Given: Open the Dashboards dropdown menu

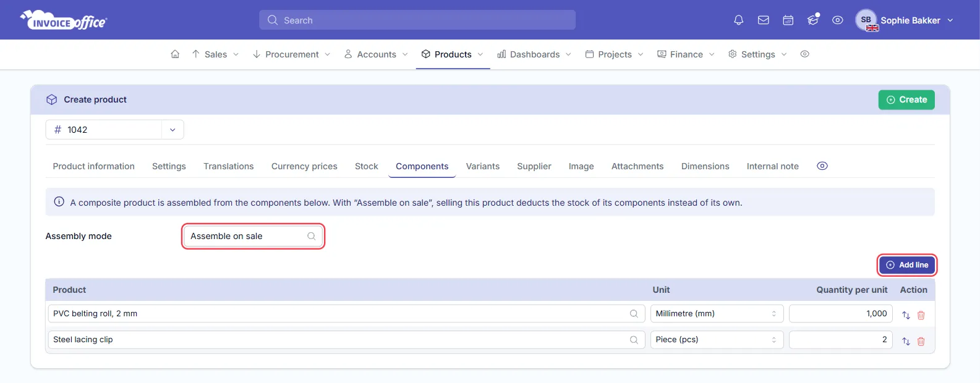Looking at the screenshot, I should (x=534, y=54).
